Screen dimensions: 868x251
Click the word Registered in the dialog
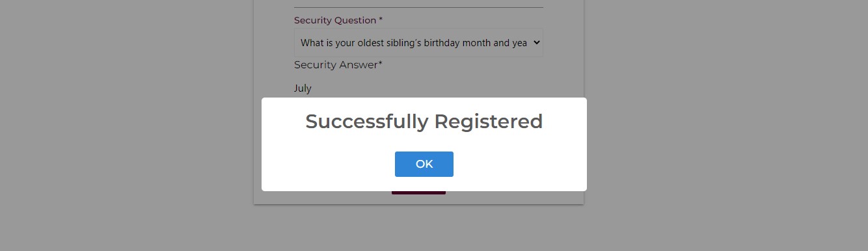click(488, 122)
